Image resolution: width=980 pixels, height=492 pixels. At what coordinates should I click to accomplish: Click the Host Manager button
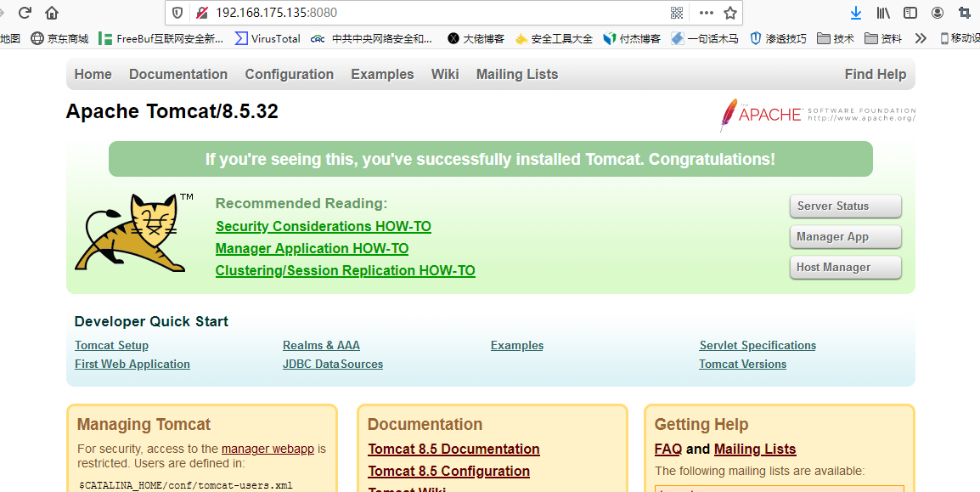[x=846, y=268]
